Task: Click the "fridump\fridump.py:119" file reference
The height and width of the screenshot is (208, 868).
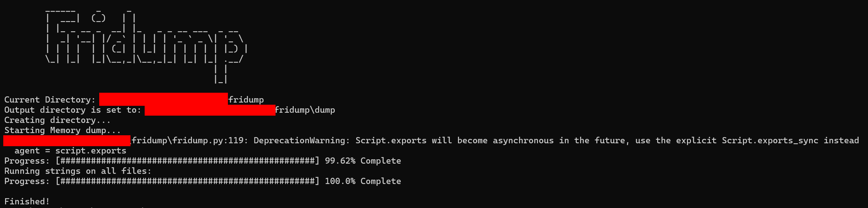Action: 188,140
